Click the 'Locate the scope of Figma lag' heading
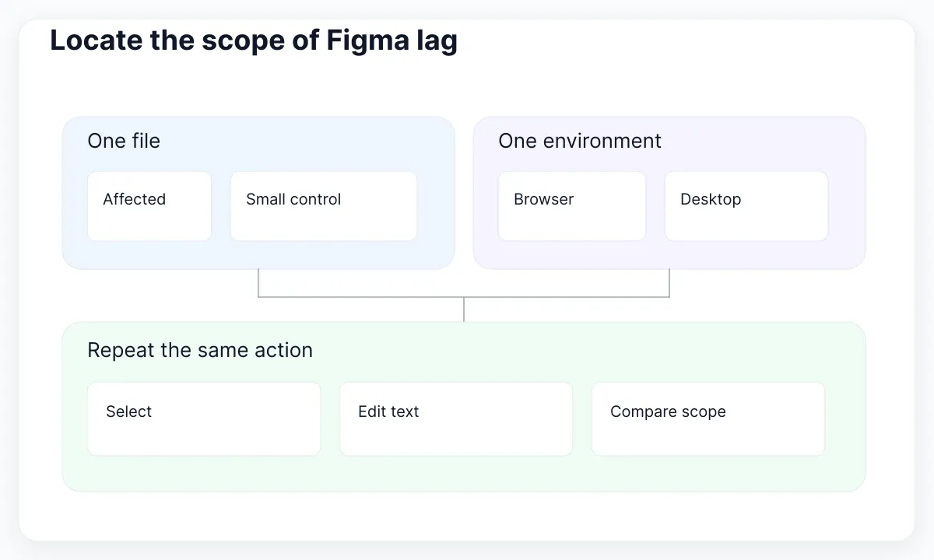 (x=254, y=40)
